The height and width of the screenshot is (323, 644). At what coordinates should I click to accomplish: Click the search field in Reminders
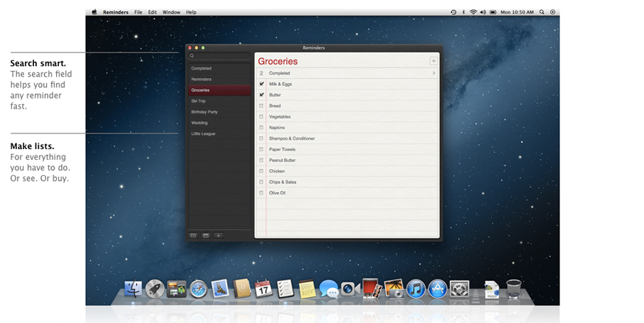[x=219, y=56]
